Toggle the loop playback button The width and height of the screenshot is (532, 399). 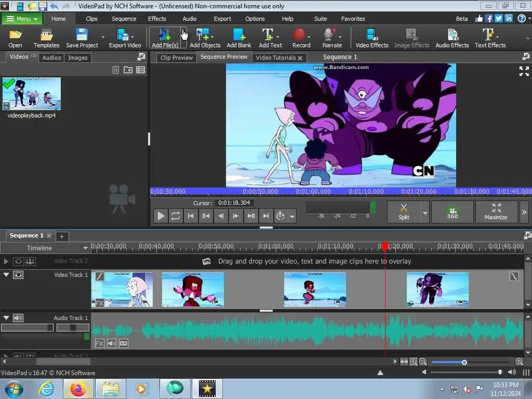[176, 216]
